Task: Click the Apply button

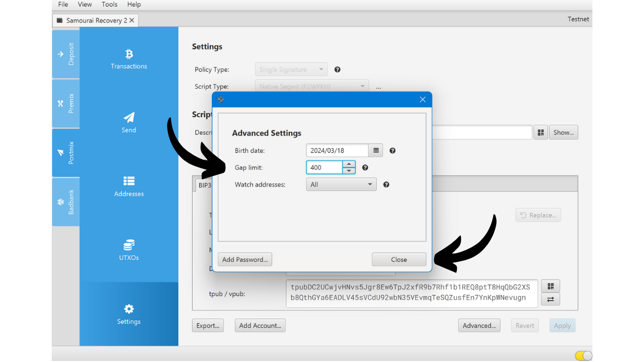Action: pyautogui.click(x=562, y=325)
